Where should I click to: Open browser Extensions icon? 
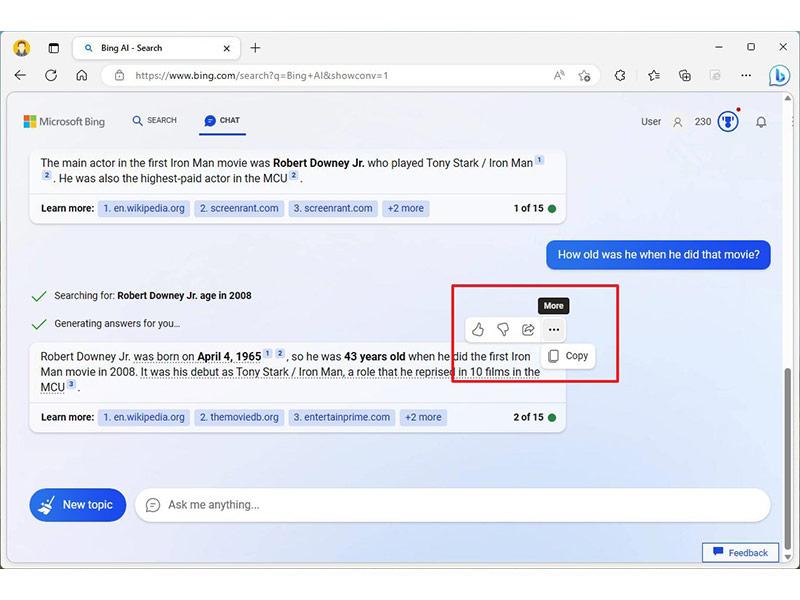point(620,76)
